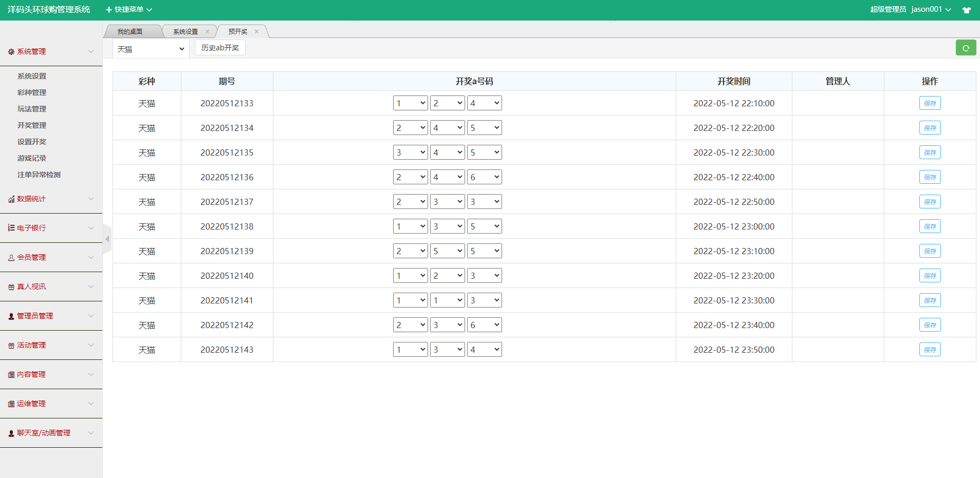980x478 pixels.
Task: Open first number dropdown for period 20220512133
Action: point(410,103)
